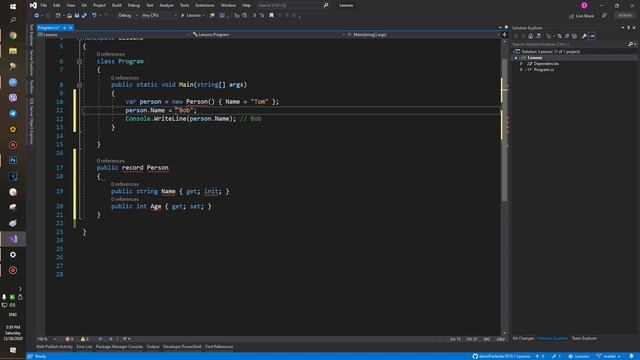Click the master branch status bar item
This screenshot has width=640, height=360.
[x=609, y=356]
